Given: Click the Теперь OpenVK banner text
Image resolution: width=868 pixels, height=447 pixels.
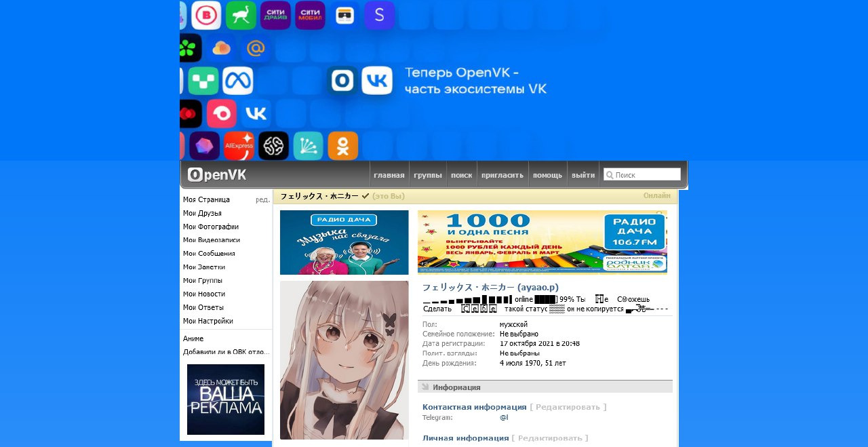Looking at the screenshot, I should coord(475,81).
